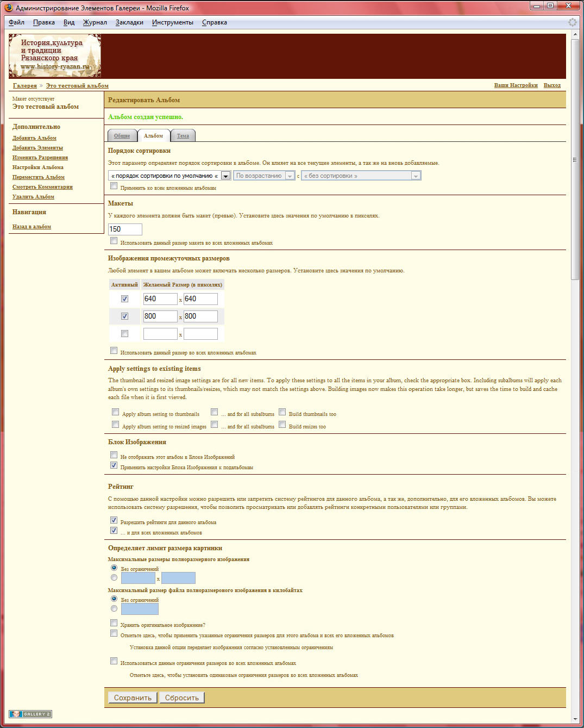The image size is (584, 728).
Task: Uncheck ratings for all nested albums
Action: point(114,531)
